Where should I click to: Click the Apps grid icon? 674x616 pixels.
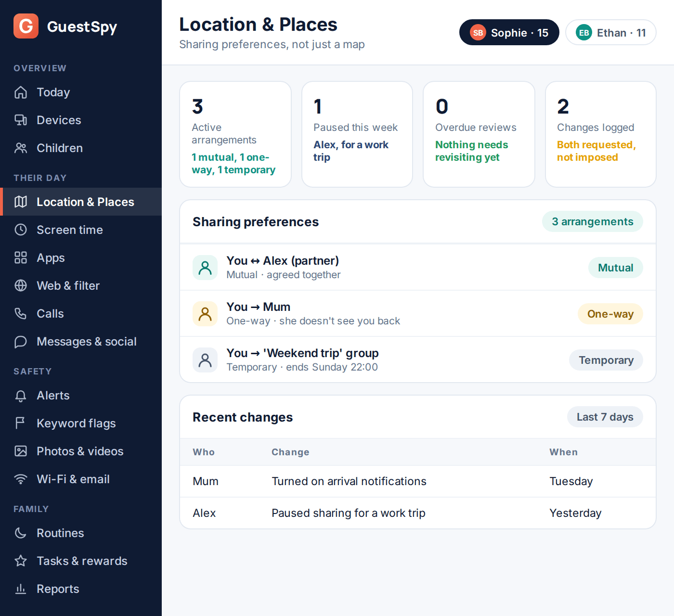[x=21, y=258]
